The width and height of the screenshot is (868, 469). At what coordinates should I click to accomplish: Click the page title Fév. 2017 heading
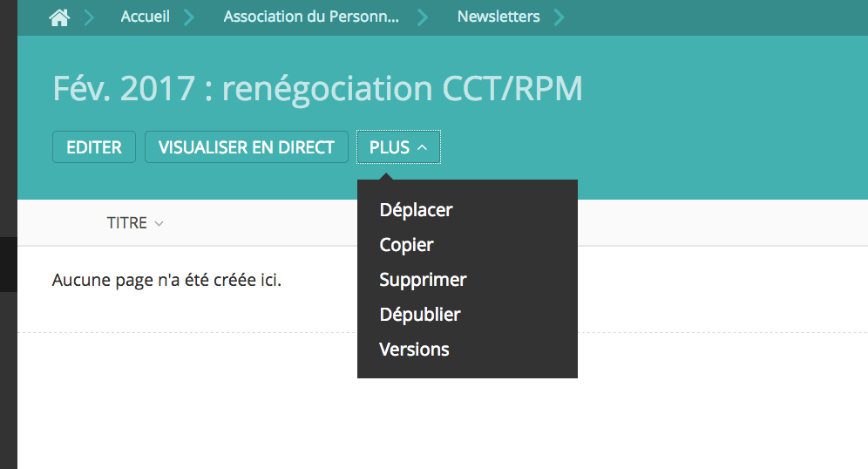pos(317,89)
